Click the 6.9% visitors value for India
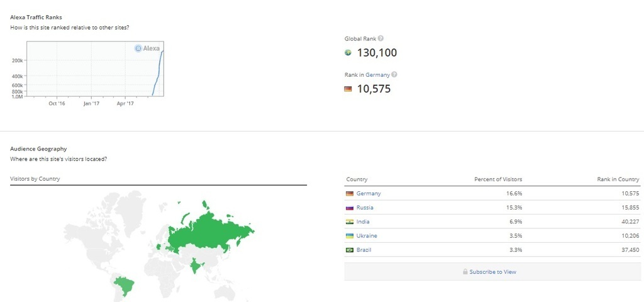 (x=516, y=222)
